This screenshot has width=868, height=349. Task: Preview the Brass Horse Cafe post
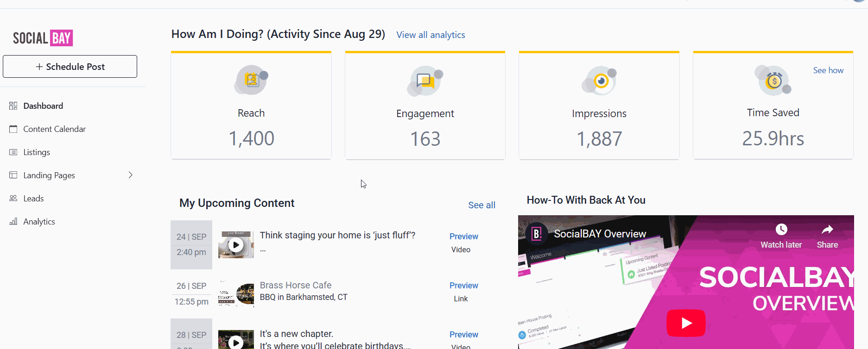click(463, 286)
